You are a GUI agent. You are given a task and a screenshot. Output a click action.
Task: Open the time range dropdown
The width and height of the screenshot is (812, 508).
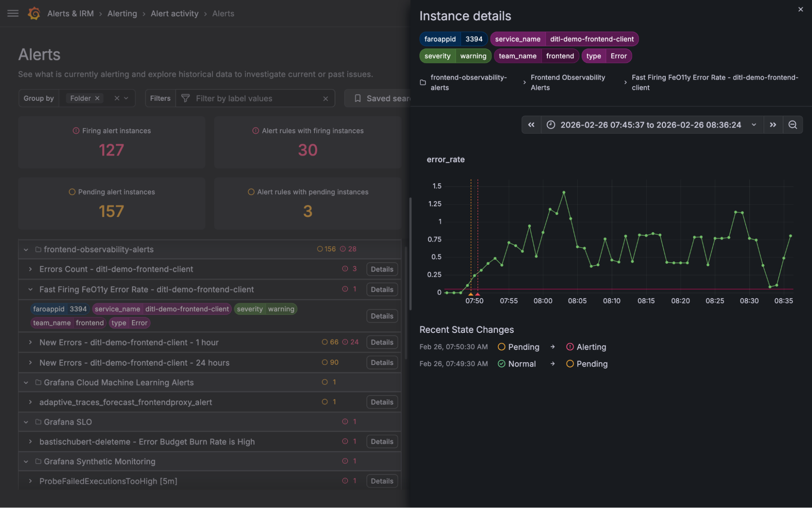coord(754,125)
